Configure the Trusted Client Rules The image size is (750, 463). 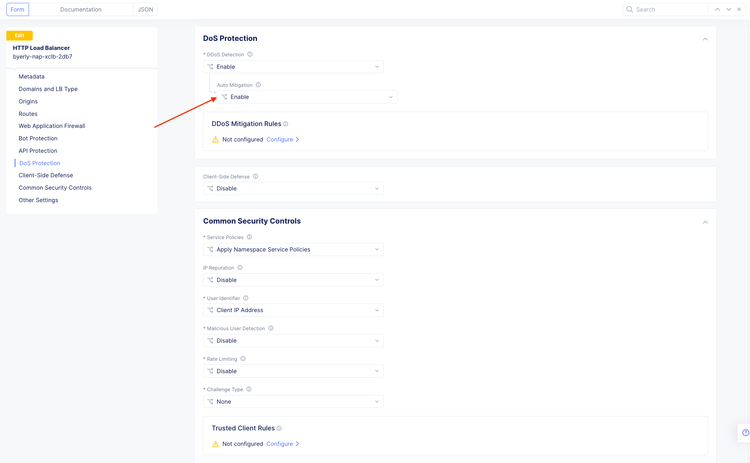[x=282, y=444]
